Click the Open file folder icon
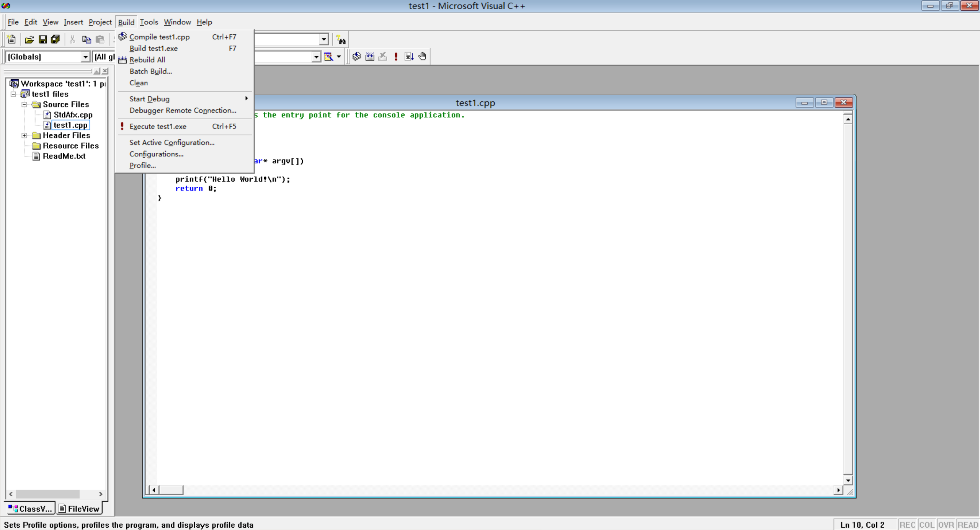Screen dimensions: 980x530 pyautogui.click(x=29, y=39)
